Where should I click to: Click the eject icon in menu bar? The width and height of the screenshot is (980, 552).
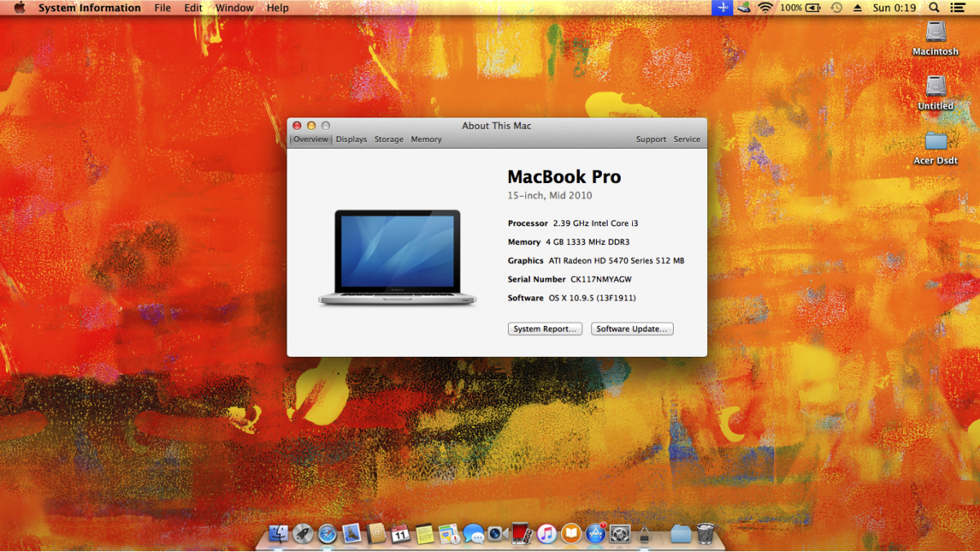[857, 7]
